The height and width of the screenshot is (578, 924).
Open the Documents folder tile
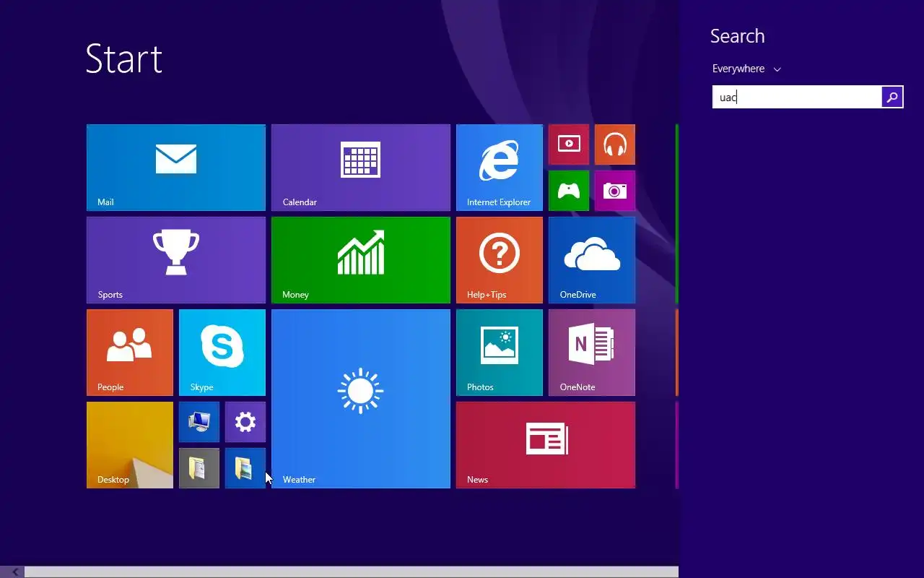(x=199, y=468)
